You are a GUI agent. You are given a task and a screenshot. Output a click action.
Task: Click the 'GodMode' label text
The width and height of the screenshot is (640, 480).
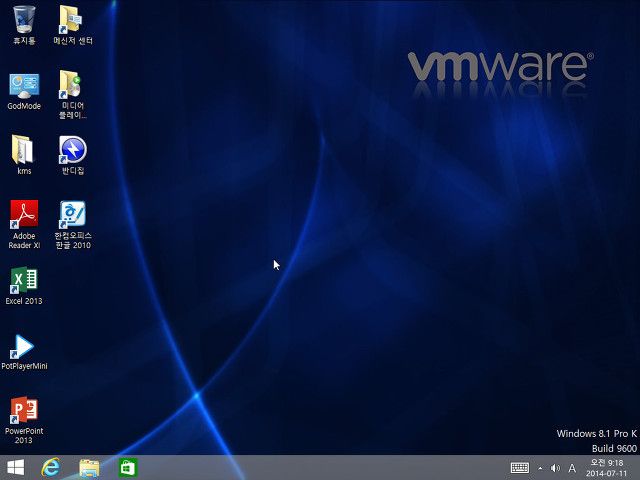coord(24,106)
